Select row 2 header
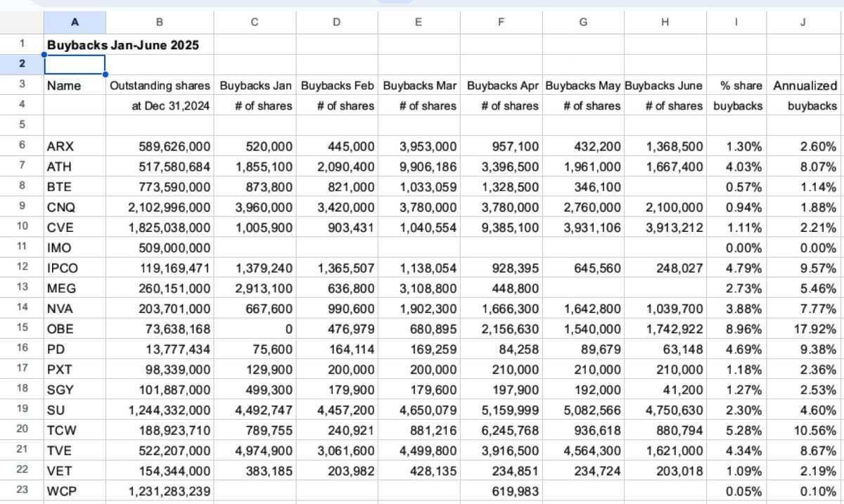The image size is (844, 504). tap(22, 65)
